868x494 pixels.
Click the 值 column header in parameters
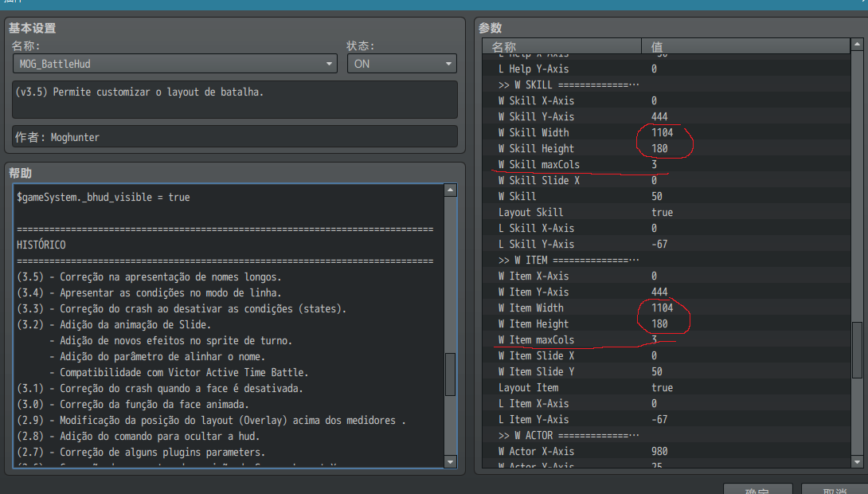(x=745, y=46)
